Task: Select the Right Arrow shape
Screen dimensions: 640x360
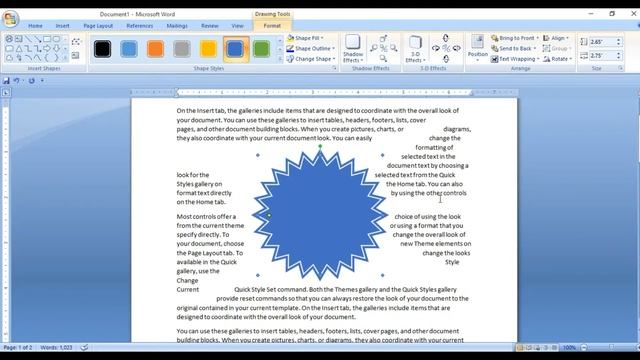Action: pos(47,49)
